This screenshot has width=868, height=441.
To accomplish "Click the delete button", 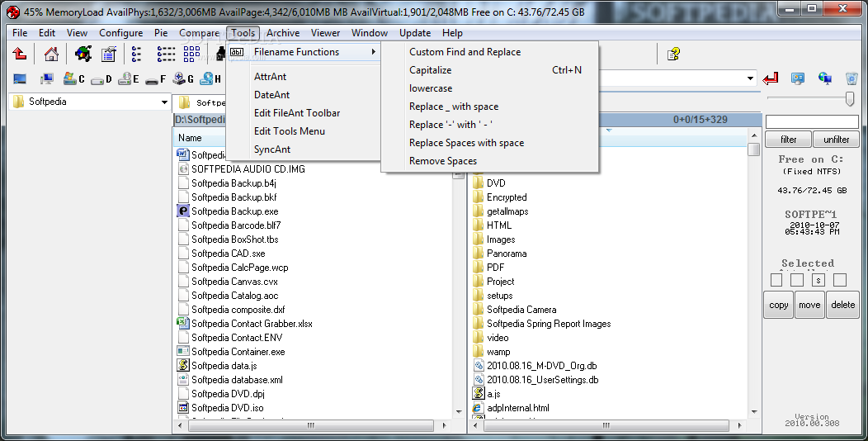I will pos(842,305).
